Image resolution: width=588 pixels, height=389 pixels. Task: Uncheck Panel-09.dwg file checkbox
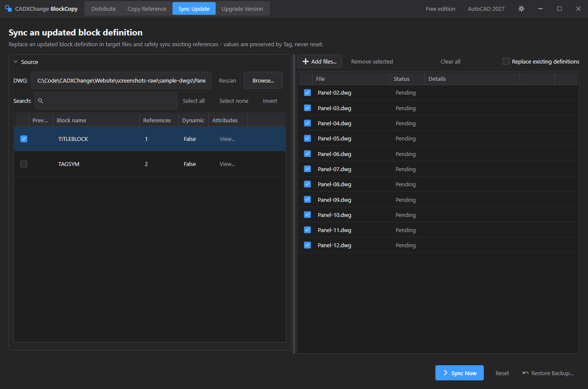pos(307,200)
